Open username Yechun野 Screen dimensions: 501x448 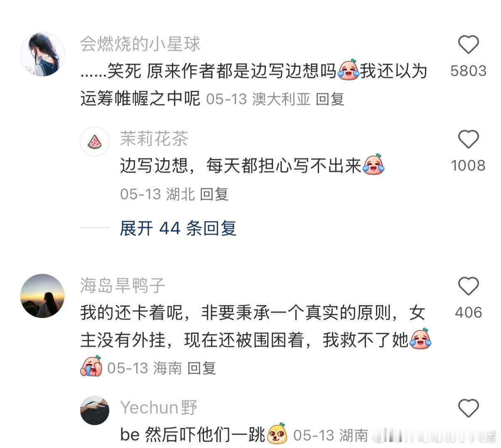pyautogui.click(x=159, y=408)
